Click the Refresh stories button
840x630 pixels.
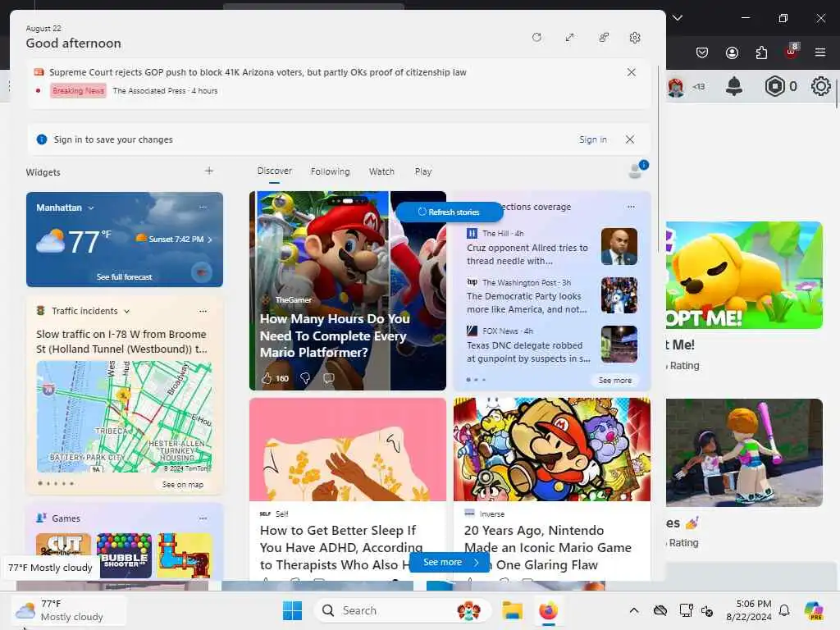[449, 212]
